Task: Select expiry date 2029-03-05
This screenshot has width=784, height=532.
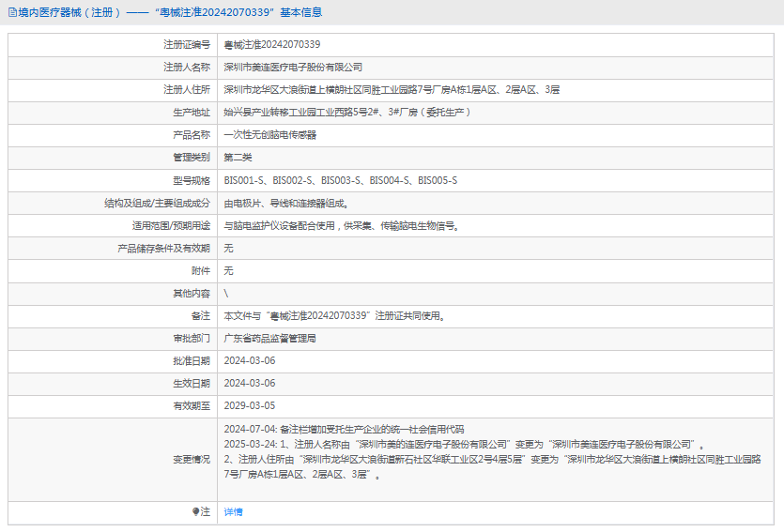Action: (250, 405)
